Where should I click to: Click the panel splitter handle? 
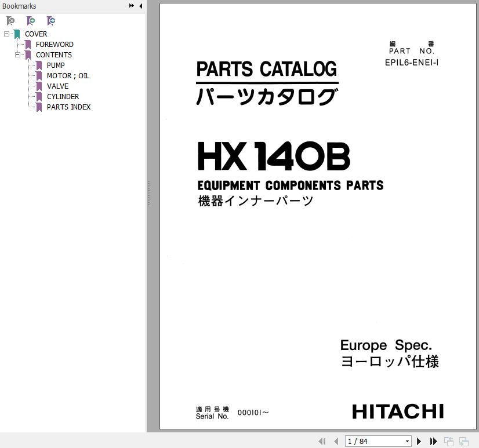[150, 194]
